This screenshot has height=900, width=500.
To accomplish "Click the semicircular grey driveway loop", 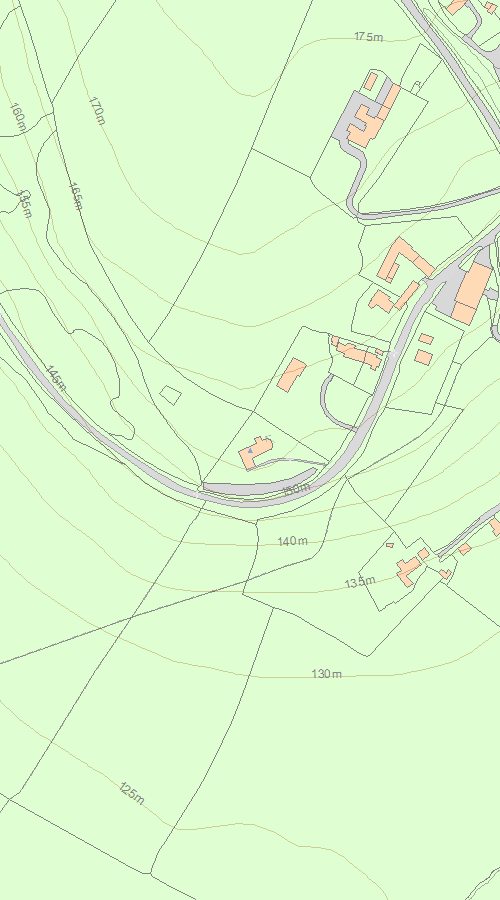I will point(337,403).
